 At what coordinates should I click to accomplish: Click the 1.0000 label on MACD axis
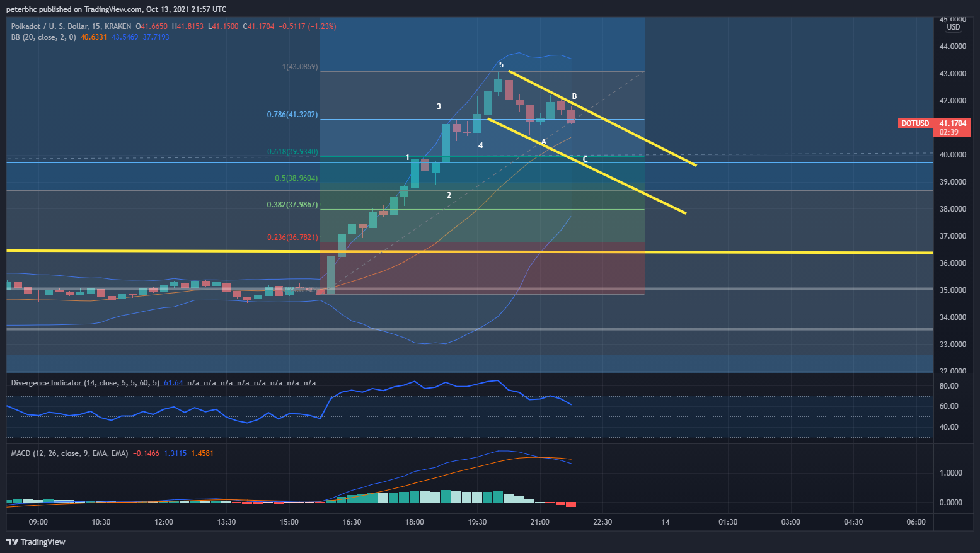point(950,473)
